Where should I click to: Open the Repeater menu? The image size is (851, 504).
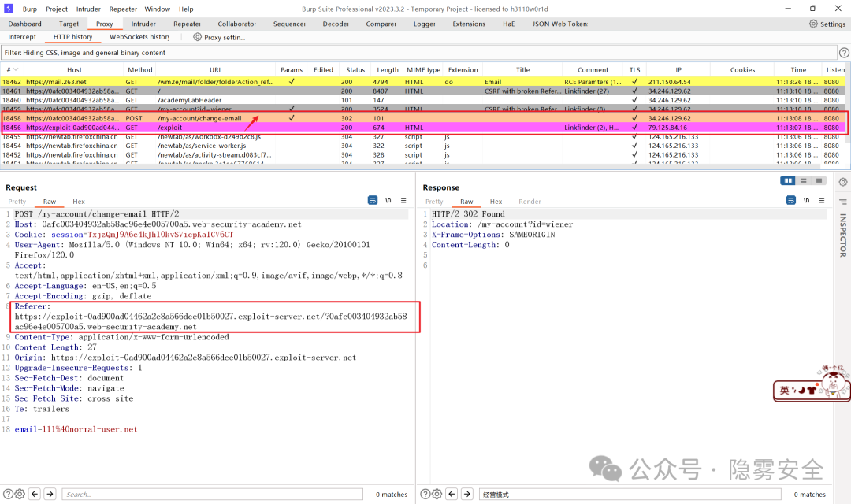coord(123,9)
